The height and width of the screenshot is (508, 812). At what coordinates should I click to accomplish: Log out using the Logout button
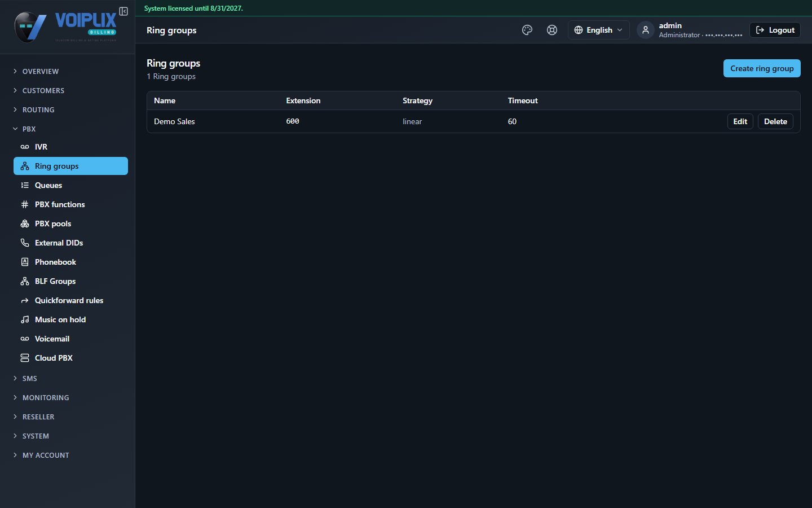[775, 30]
